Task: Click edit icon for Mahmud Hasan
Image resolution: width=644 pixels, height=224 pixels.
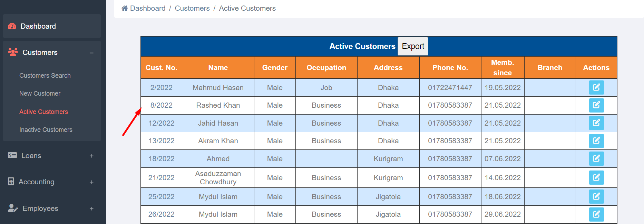Action: tap(596, 87)
